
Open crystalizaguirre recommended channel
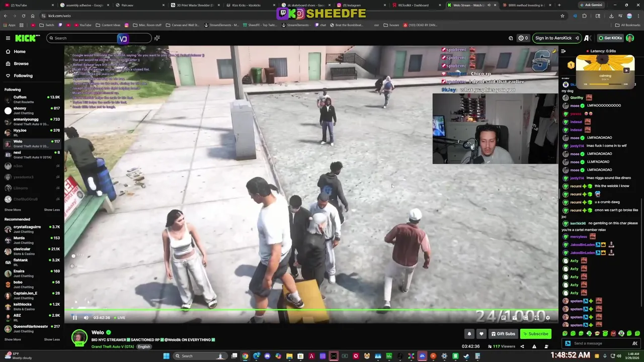pos(32,229)
